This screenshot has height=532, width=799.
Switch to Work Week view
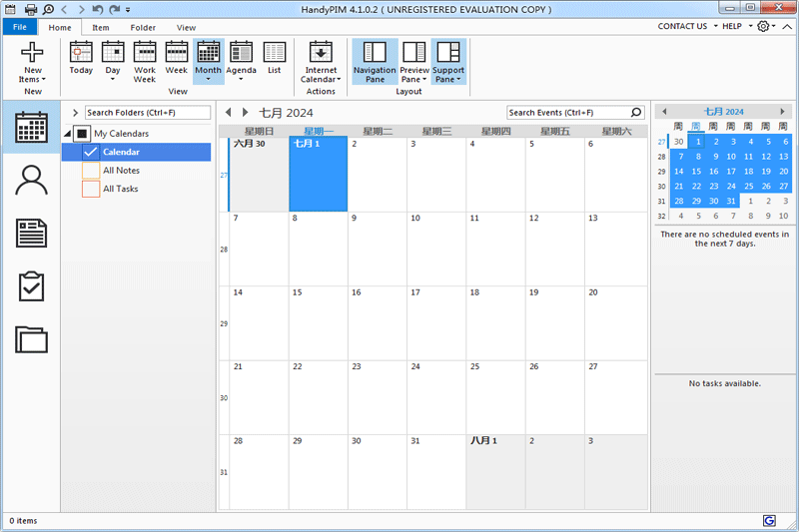145,61
